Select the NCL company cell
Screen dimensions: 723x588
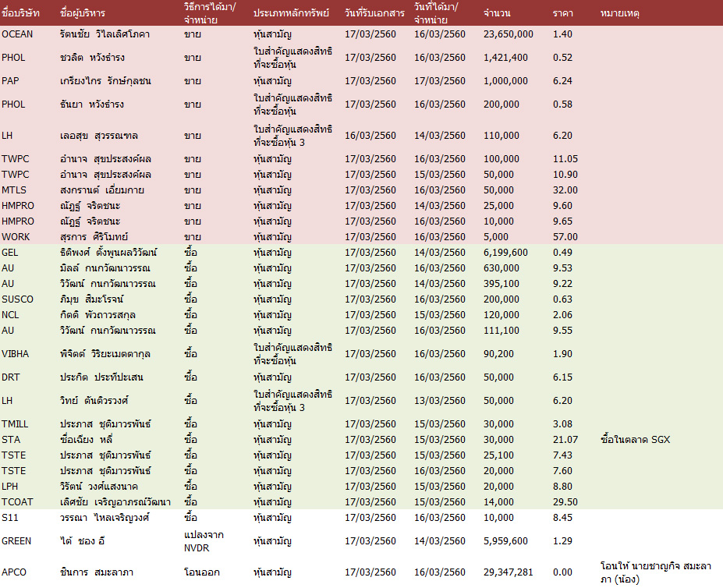tap(10, 315)
